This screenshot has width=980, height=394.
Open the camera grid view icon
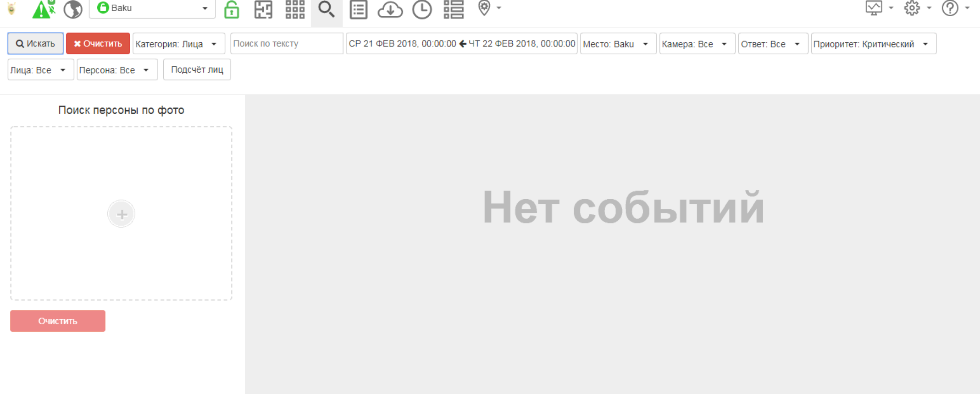295,9
